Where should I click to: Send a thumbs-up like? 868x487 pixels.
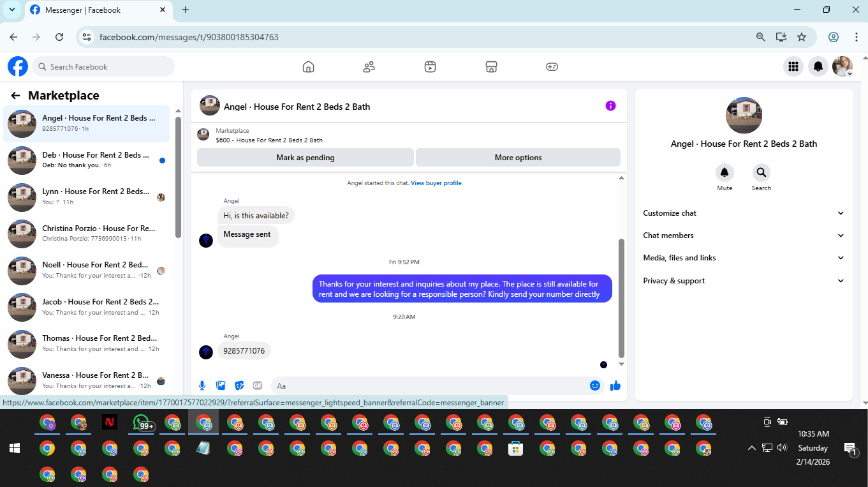click(615, 386)
